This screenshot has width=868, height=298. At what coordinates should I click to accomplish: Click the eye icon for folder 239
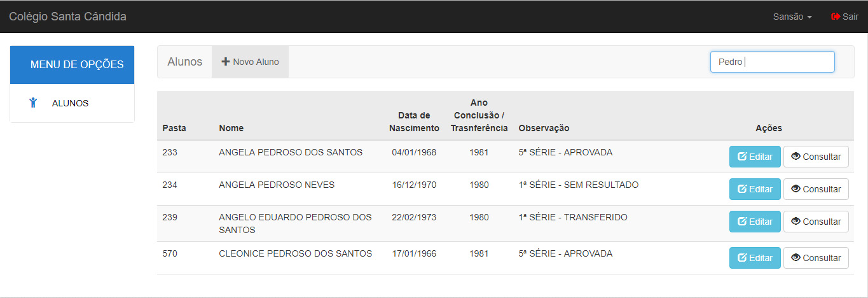tap(796, 222)
